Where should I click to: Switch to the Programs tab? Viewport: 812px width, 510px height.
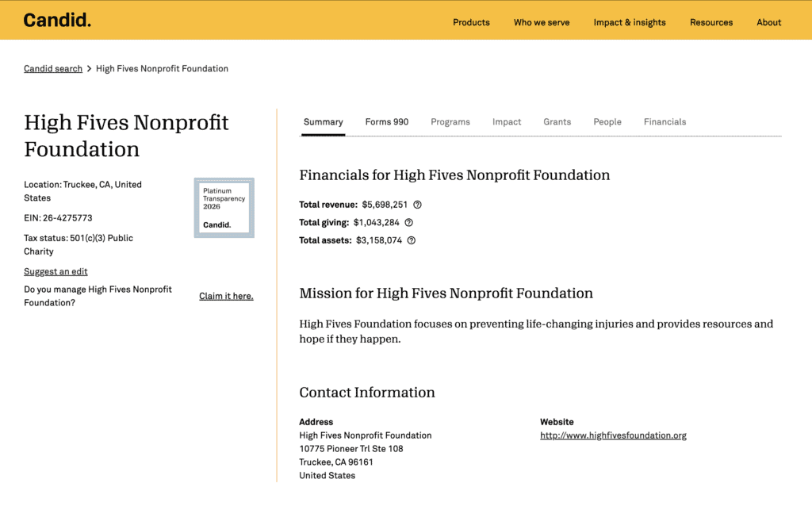[450, 122]
